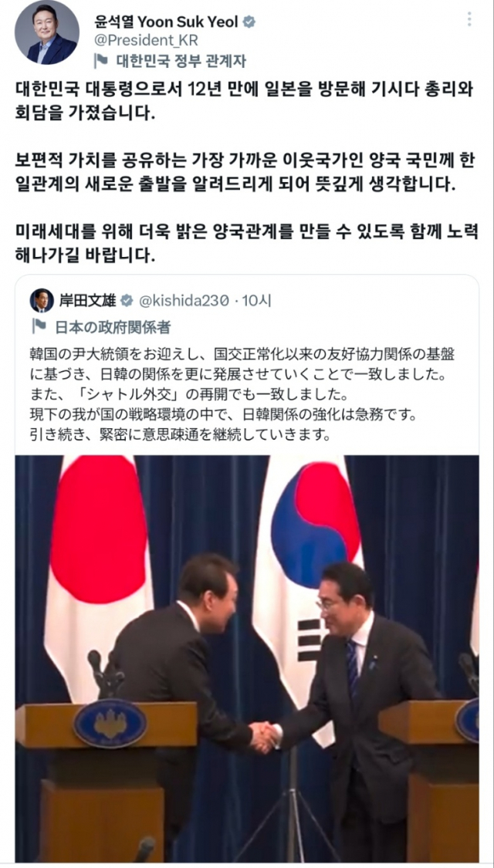Open Yoon Suk Yeol's profile avatar
The width and height of the screenshot is (494, 868).
(x=46, y=32)
